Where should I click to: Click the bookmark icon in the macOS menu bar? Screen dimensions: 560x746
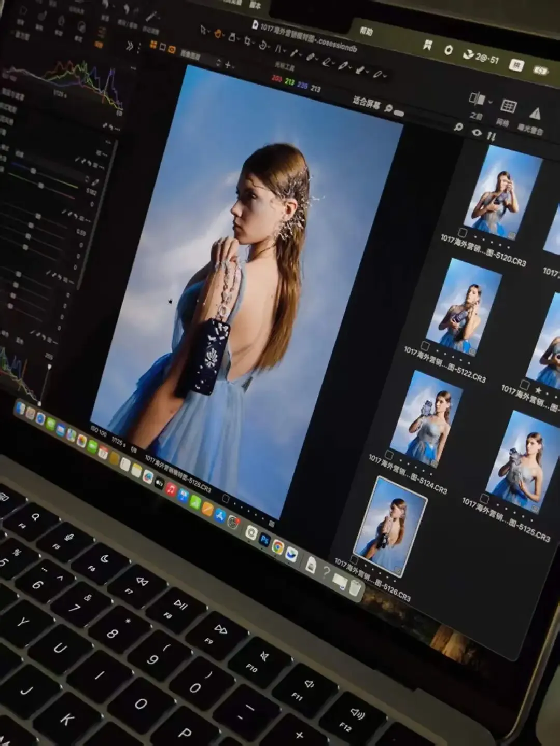pos(427,45)
